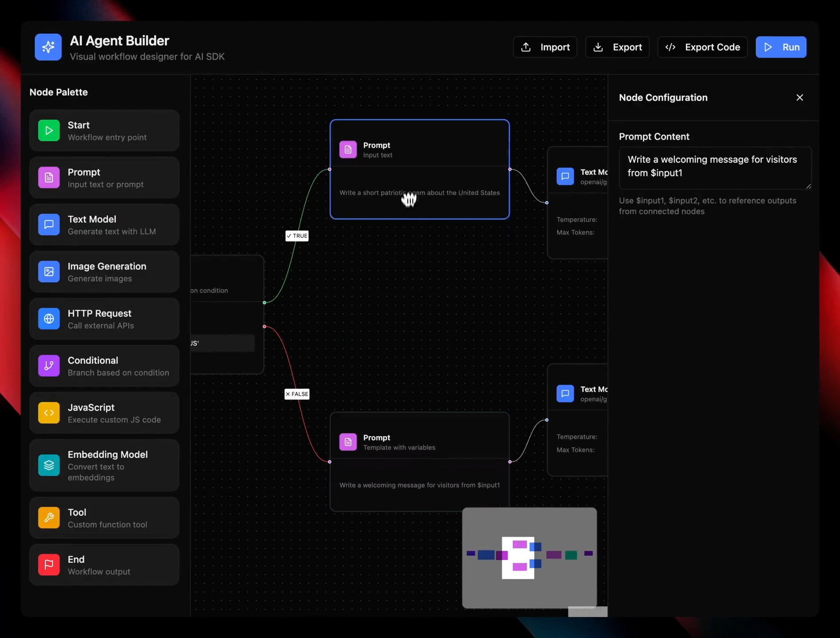Click the 'Prompt Content' label

click(654, 136)
